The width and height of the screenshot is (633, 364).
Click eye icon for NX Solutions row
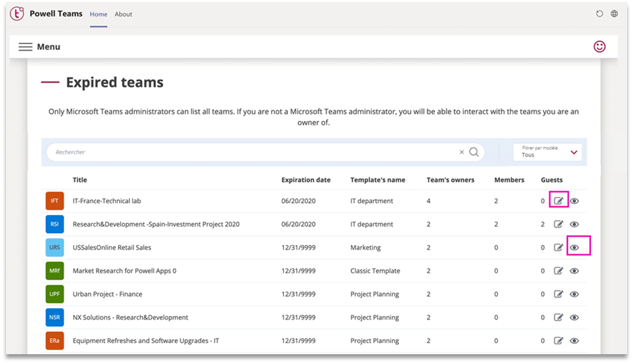tap(574, 317)
